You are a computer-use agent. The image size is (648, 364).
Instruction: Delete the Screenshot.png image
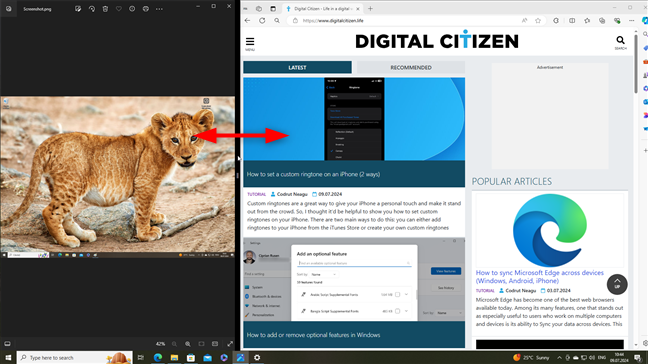click(x=105, y=9)
